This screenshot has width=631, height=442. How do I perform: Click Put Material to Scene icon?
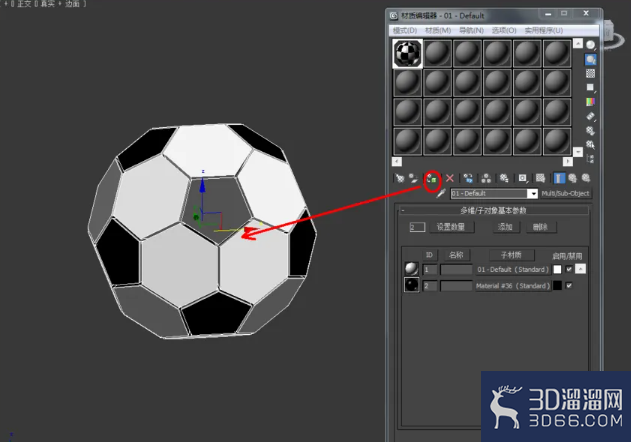(x=413, y=178)
